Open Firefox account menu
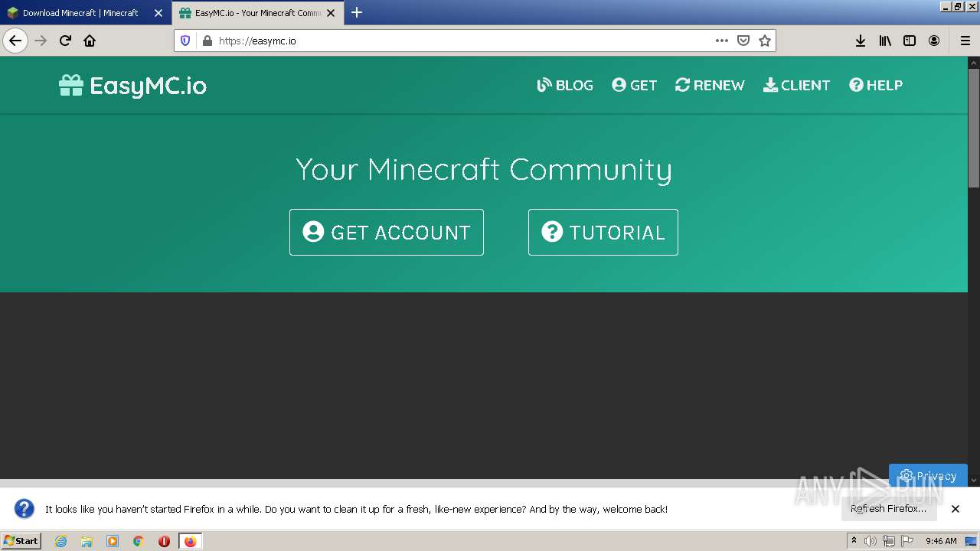 point(934,41)
